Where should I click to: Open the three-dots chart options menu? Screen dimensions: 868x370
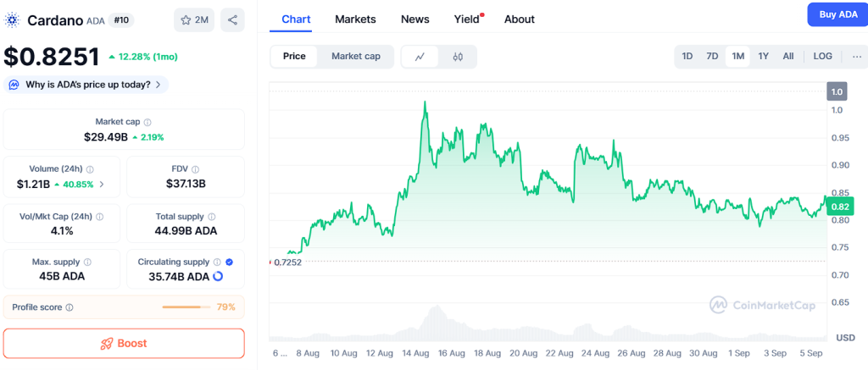(x=857, y=57)
